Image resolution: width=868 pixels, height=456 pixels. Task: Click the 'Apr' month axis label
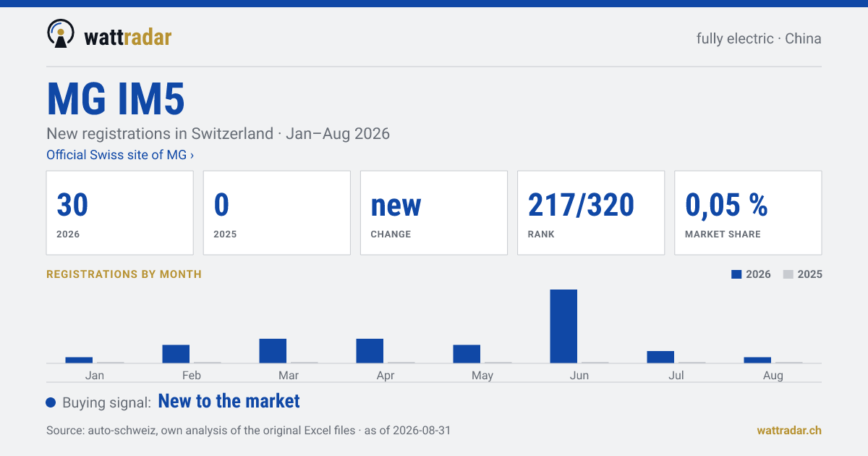click(x=386, y=376)
